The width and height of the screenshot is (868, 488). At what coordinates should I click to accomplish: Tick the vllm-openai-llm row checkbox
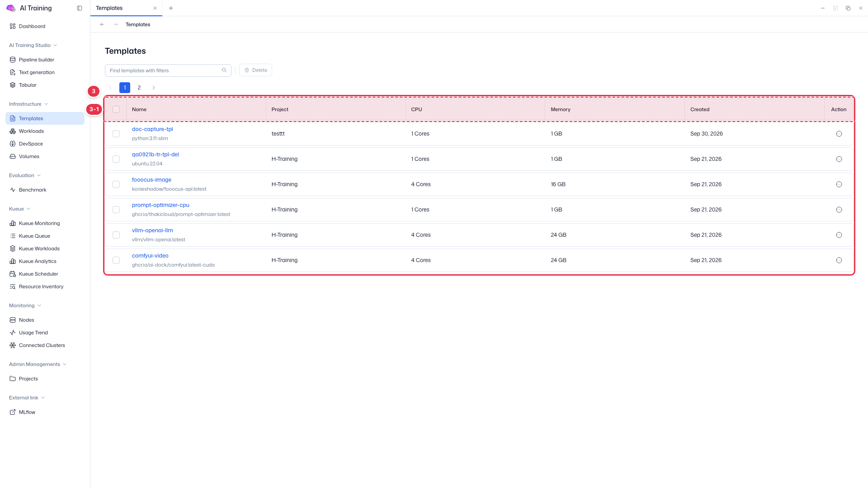pyautogui.click(x=116, y=235)
